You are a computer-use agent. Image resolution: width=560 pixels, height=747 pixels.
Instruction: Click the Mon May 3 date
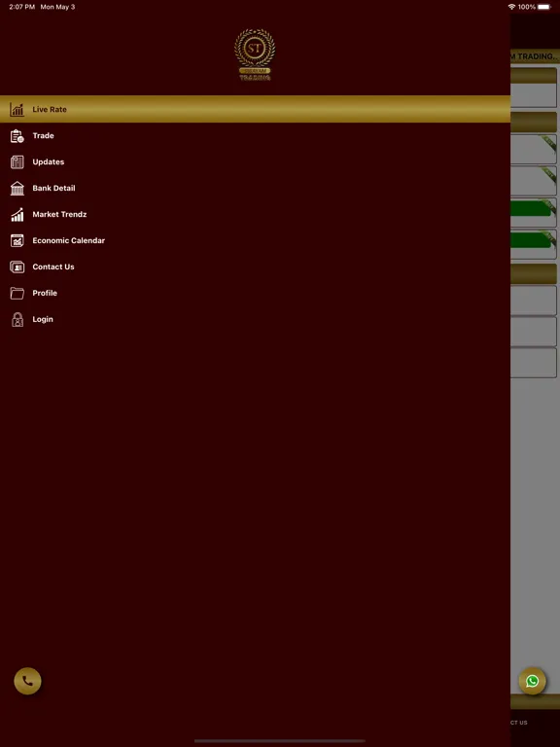click(x=57, y=7)
